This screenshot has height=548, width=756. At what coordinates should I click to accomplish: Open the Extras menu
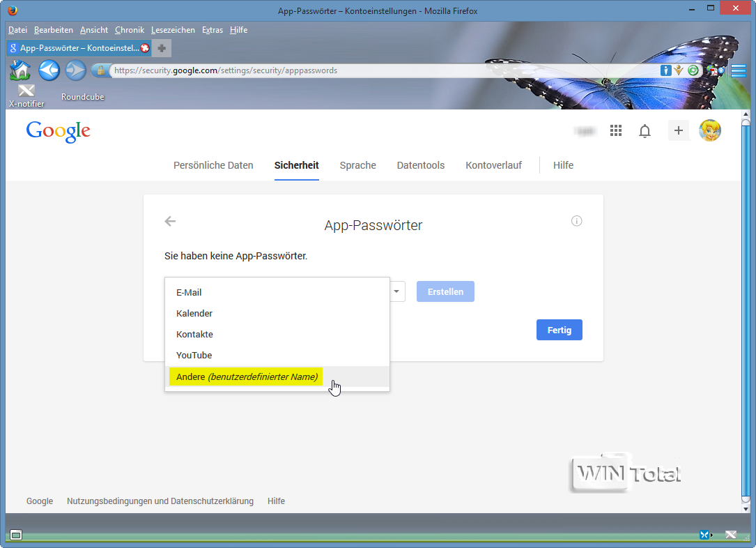212,30
